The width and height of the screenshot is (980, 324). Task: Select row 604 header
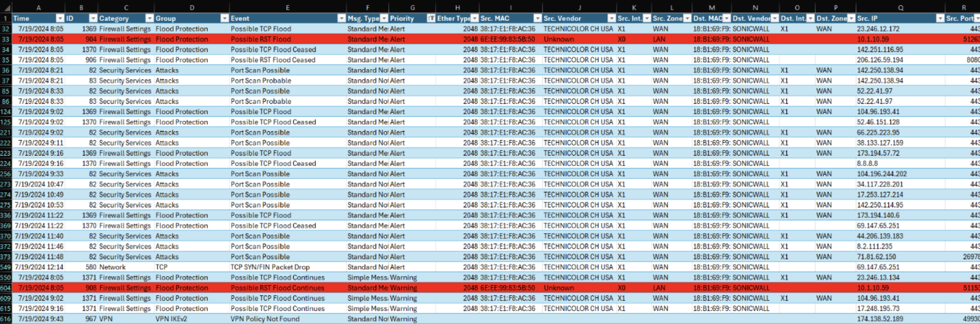pos(6,288)
